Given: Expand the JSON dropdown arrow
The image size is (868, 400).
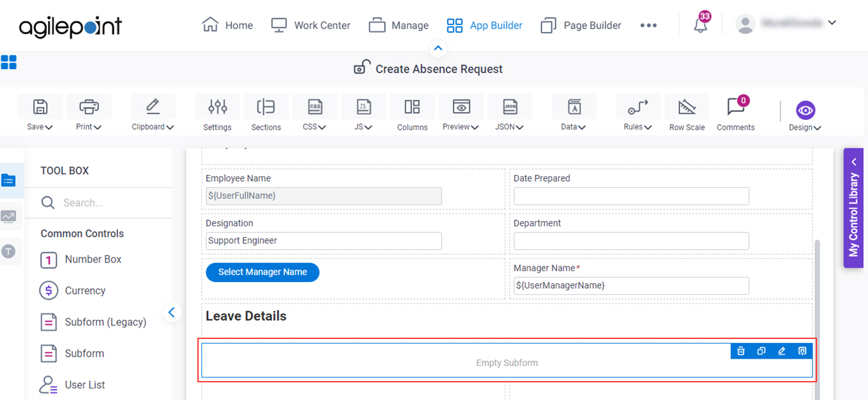Looking at the screenshot, I should [520, 127].
